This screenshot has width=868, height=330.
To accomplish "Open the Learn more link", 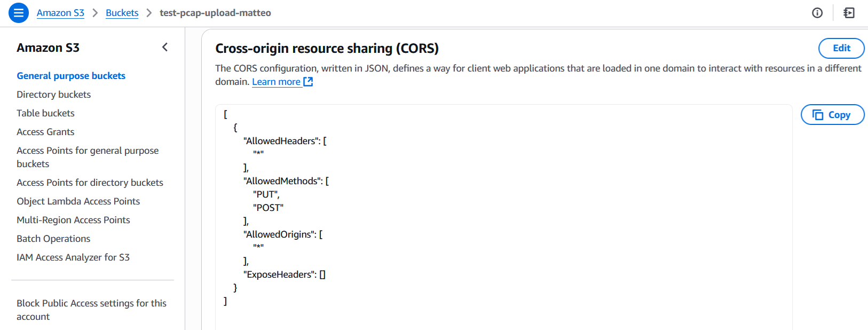I will (276, 82).
